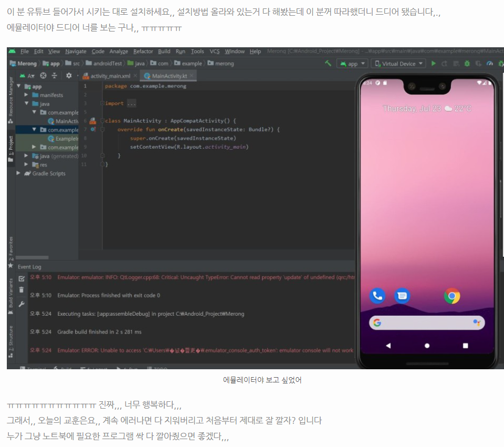Click the Event Log panel title
Viewport: 504px width, 447px height.
tap(29, 267)
